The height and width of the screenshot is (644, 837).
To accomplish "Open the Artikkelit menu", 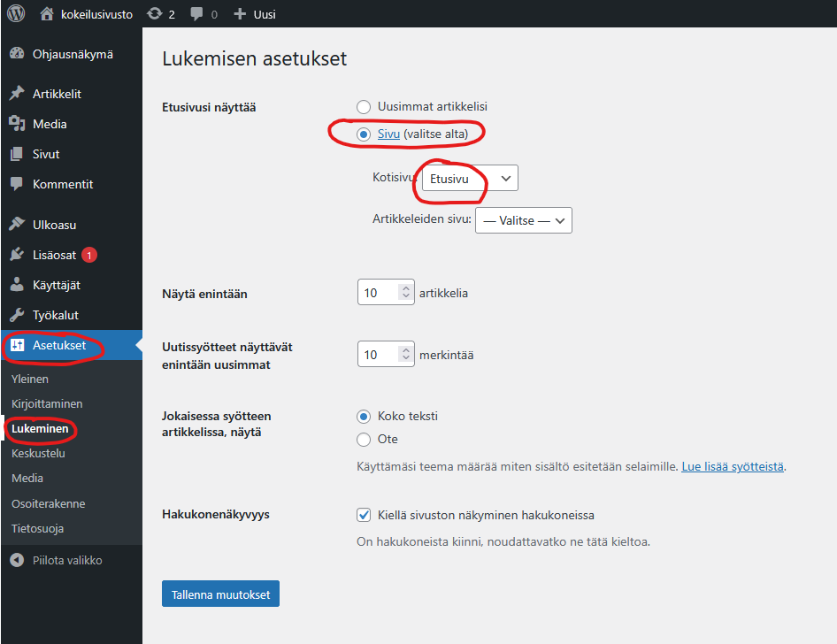I will point(57,94).
